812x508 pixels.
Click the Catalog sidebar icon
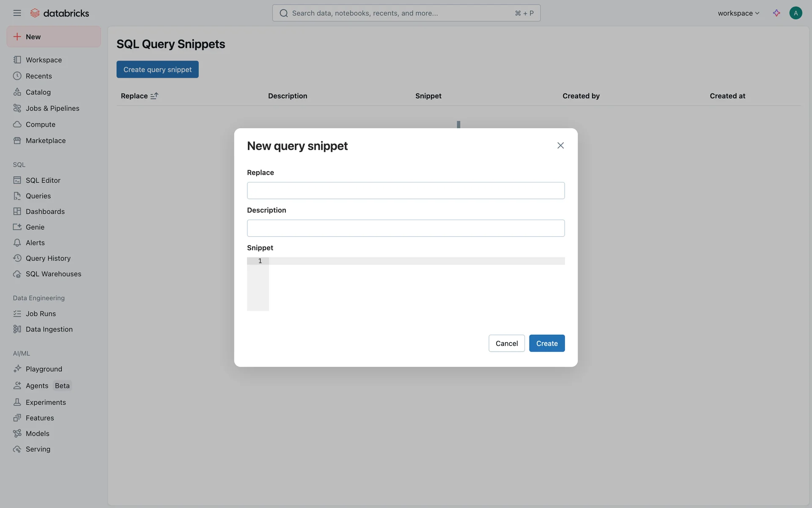click(x=17, y=92)
